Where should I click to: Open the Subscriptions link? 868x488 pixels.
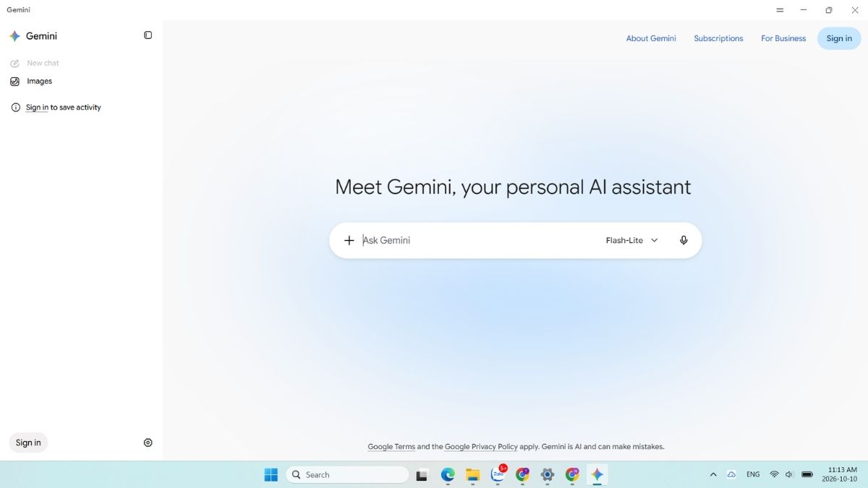click(718, 38)
